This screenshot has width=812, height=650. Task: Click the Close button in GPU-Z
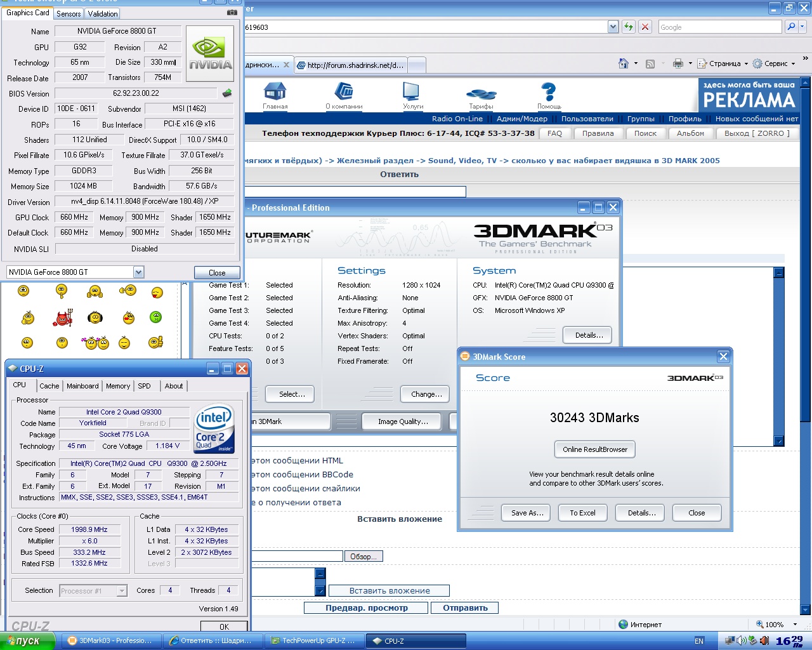[x=217, y=273]
